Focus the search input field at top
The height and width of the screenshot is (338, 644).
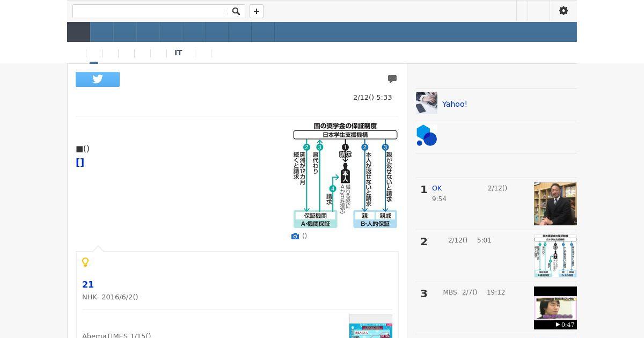150,11
